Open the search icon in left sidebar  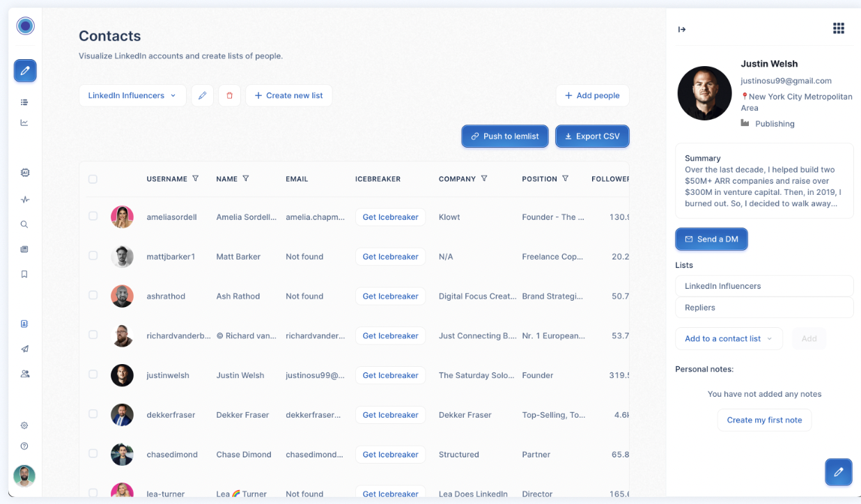(24, 225)
